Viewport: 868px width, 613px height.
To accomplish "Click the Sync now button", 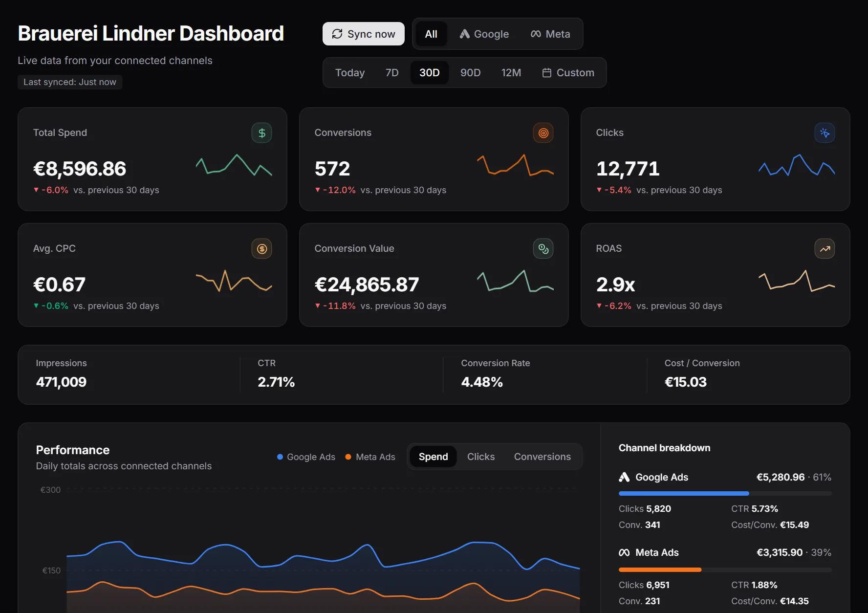I will (363, 34).
